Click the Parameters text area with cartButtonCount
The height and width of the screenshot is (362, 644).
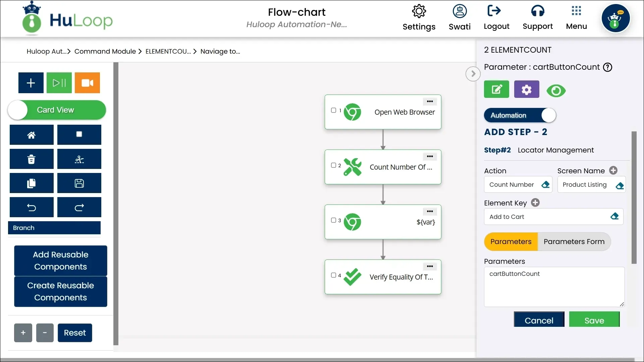[x=554, y=287]
